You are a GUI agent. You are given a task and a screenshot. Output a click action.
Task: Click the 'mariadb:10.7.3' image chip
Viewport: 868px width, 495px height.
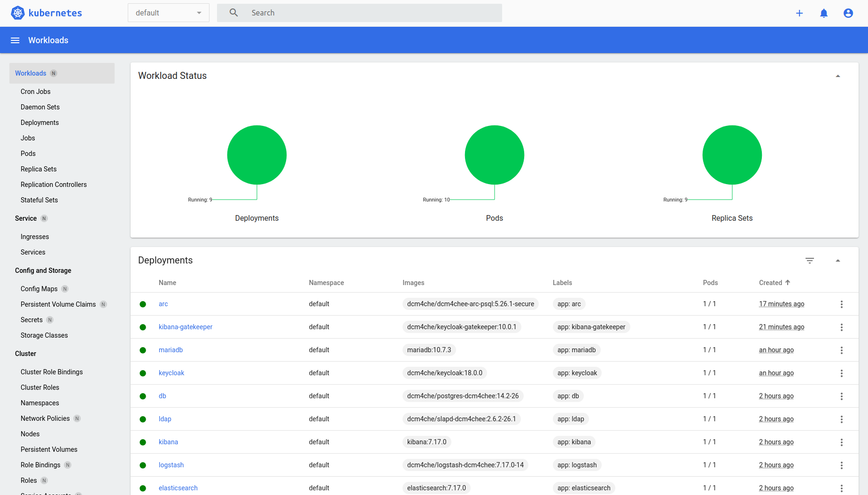[x=429, y=350]
